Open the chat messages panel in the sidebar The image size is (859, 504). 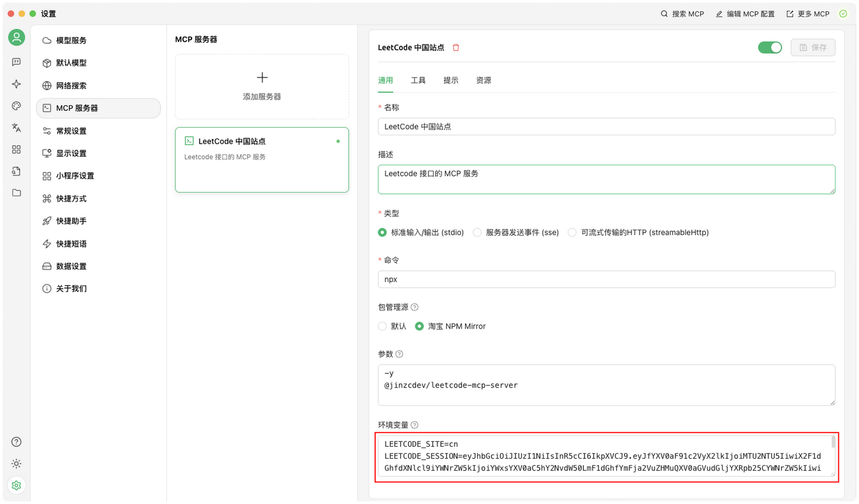(16, 61)
